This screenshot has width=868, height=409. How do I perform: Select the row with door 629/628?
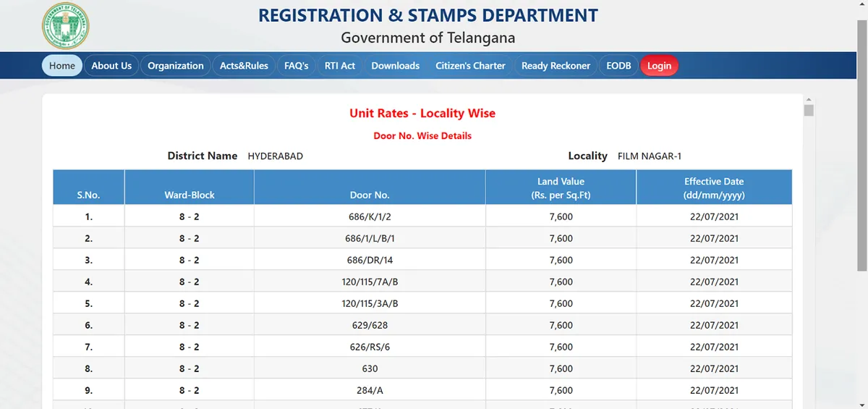point(370,325)
